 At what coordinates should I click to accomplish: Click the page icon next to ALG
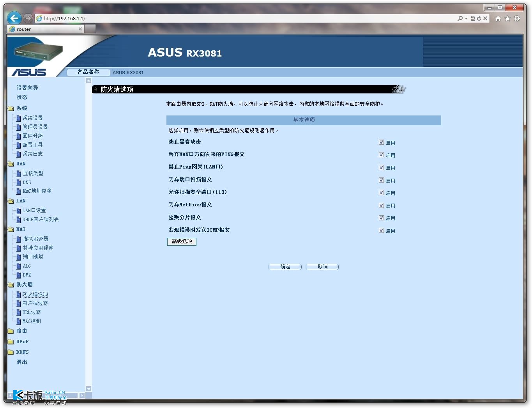18,266
